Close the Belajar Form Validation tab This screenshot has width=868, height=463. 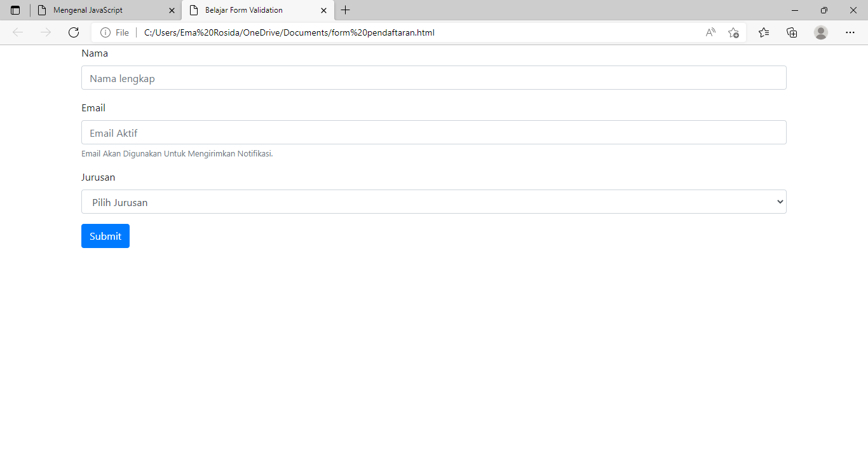pyautogui.click(x=323, y=10)
